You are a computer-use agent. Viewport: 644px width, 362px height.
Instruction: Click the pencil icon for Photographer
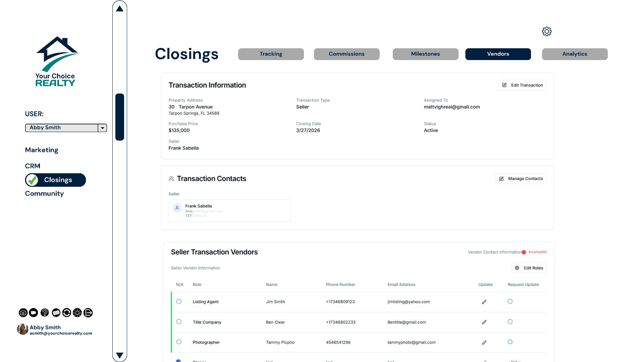[484, 343]
